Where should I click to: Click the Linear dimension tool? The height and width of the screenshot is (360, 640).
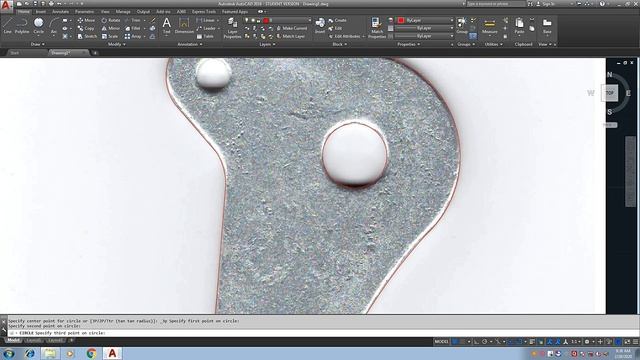click(206, 20)
